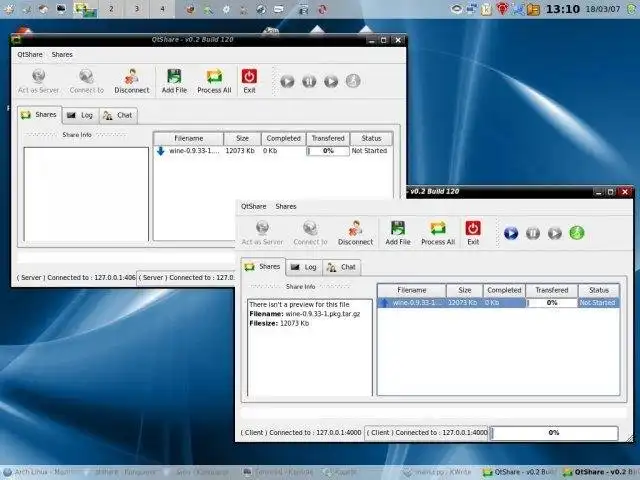Click Disconnect icon in the client window

point(355,229)
